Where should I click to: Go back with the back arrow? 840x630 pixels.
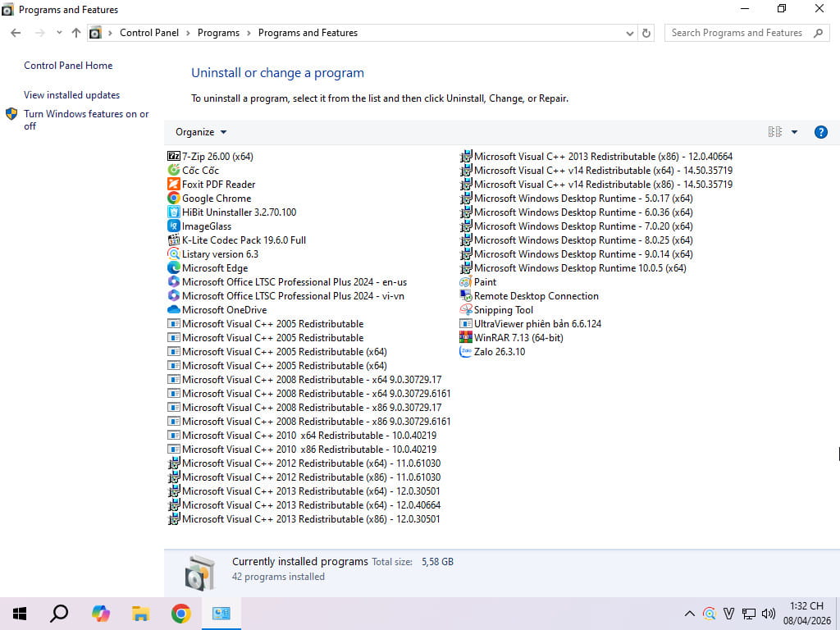[16, 33]
